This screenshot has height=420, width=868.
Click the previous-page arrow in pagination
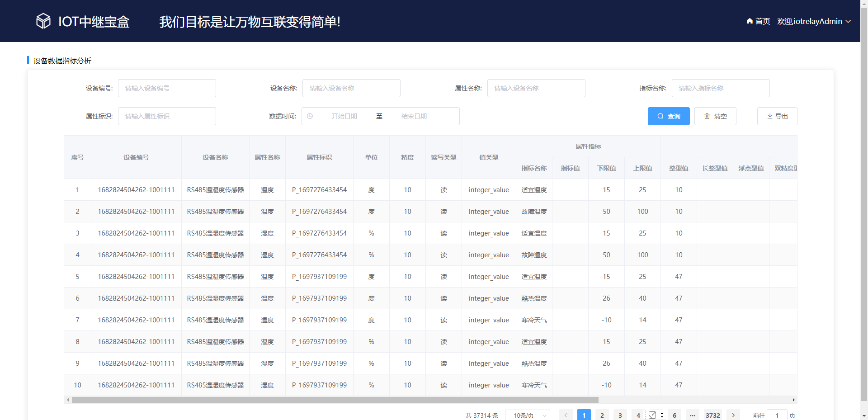click(x=566, y=415)
